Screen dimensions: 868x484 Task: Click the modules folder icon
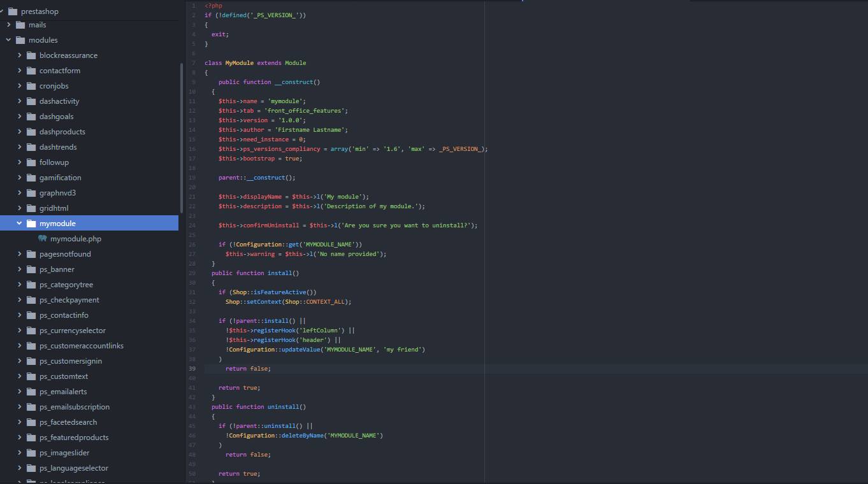click(20, 40)
